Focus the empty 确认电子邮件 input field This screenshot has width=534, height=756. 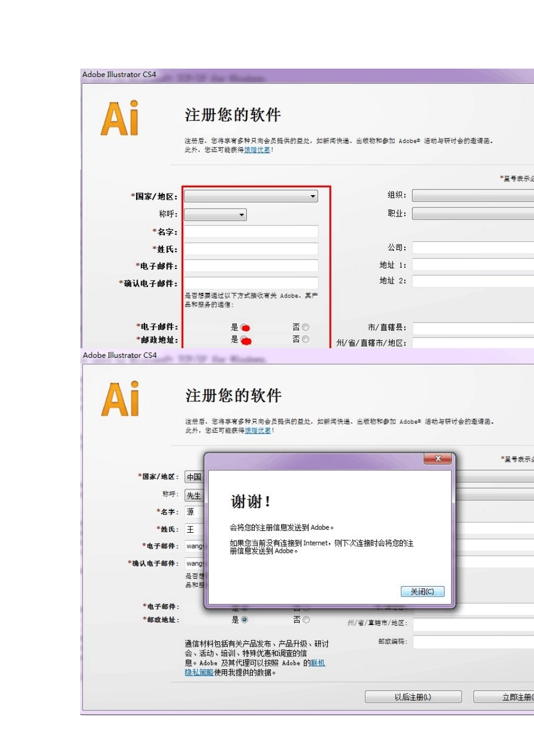tap(251, 283)
